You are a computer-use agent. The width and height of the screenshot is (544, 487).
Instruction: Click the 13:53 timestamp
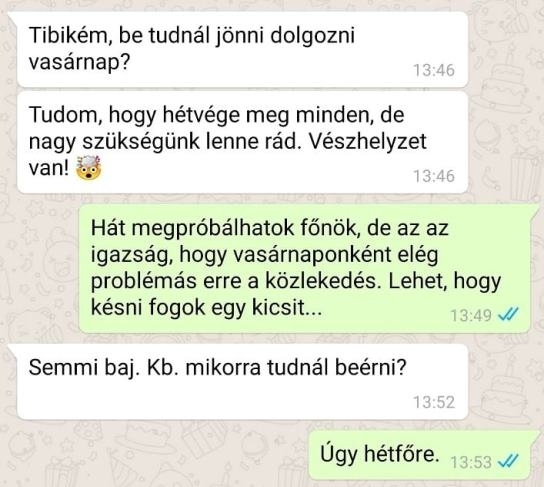tap(471, 462)
